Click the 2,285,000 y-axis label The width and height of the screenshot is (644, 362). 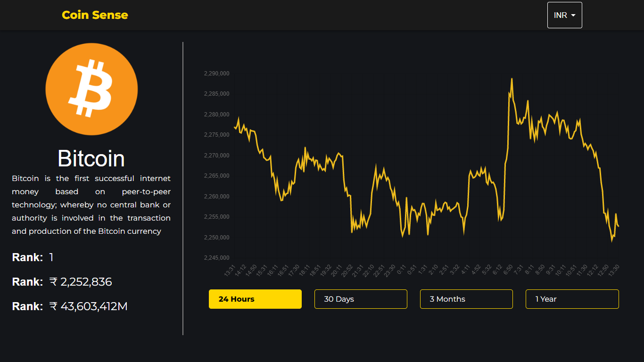(x=216, y=94)
